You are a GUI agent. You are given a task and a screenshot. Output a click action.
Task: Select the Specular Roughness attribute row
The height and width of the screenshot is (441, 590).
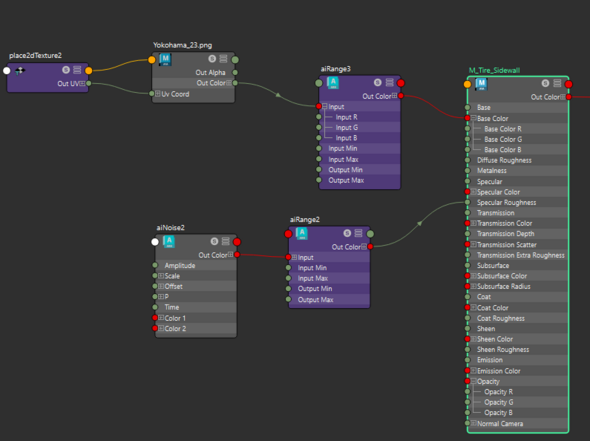click(x=517, y=202)
